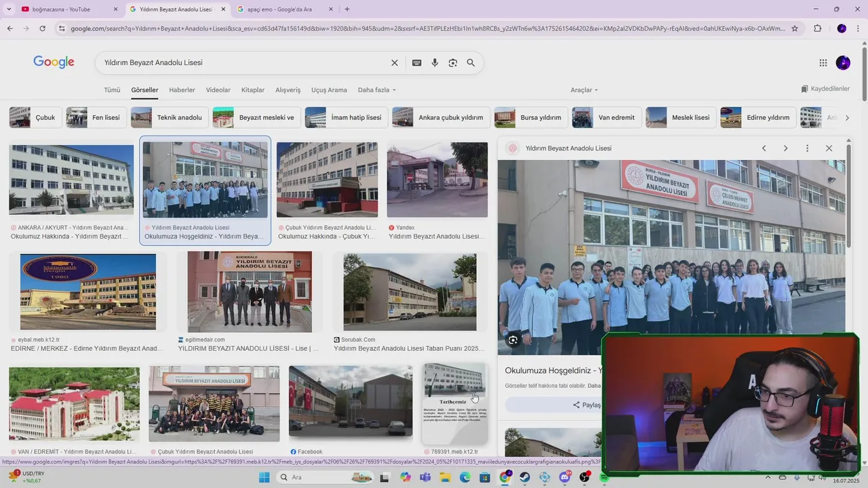868x488 pixels.
Task: Clear the search box with the X icon
Action: pyautogui.click(x=394, y=62)
